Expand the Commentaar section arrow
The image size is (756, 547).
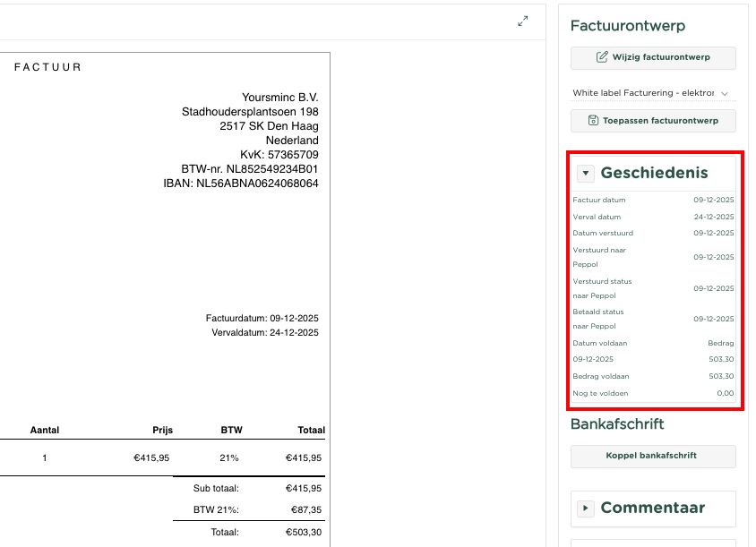coord(586,509)
